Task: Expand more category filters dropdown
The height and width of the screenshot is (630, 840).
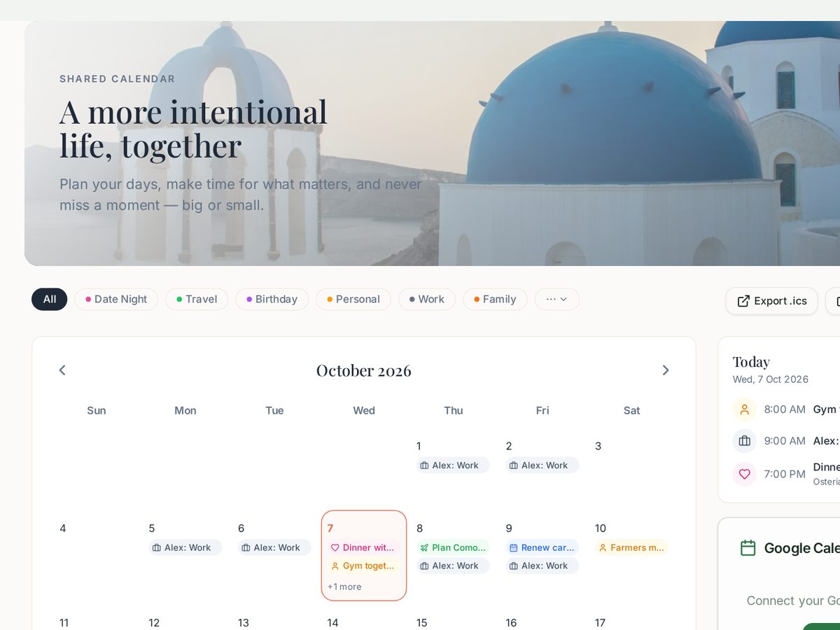Action: coord(557,299)
